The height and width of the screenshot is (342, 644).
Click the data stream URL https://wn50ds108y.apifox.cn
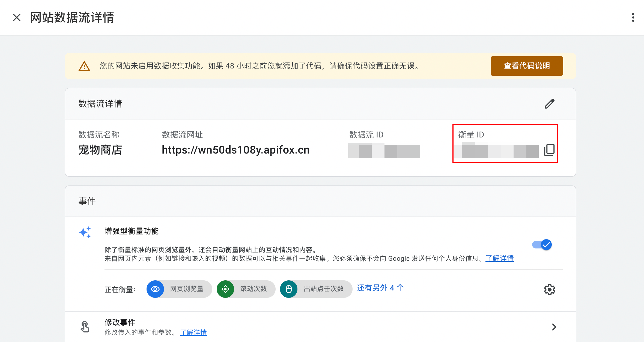coord(235,150)
